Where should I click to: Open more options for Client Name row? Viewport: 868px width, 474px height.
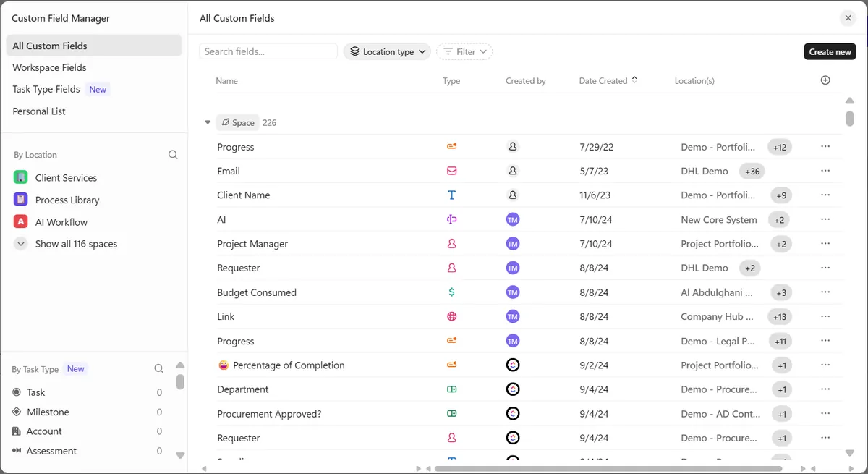coord(825,195)
